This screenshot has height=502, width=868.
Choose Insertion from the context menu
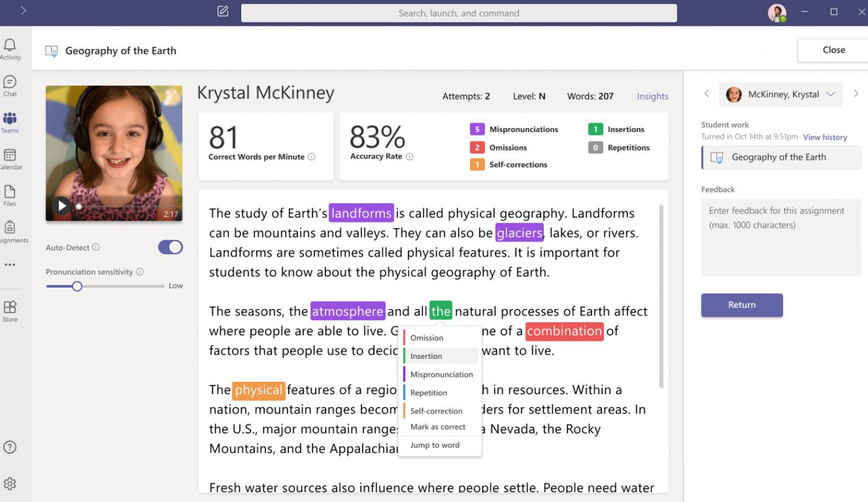point(440,356)
